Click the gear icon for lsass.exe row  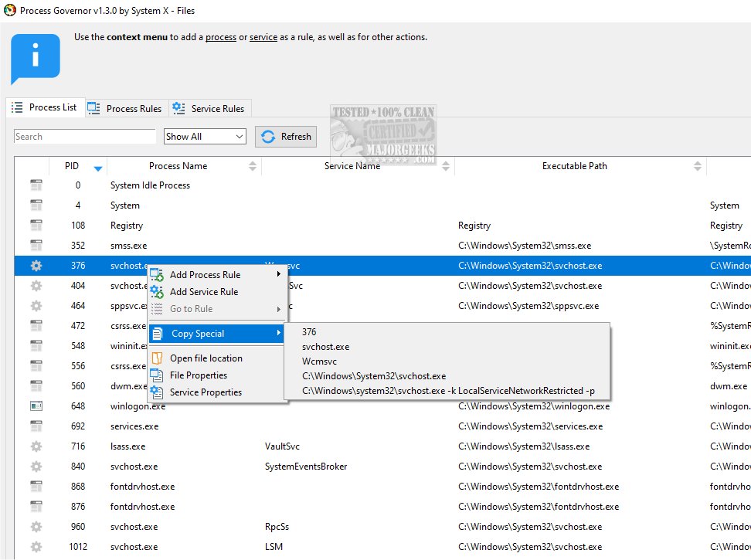(x=36, y=446)
